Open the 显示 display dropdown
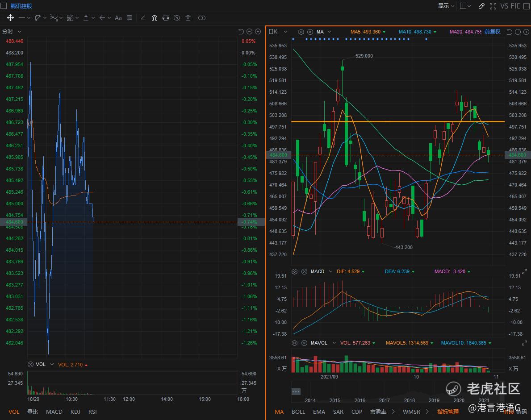Image resolution: width=531 pixels, height=420 pixels. (446, 6)
